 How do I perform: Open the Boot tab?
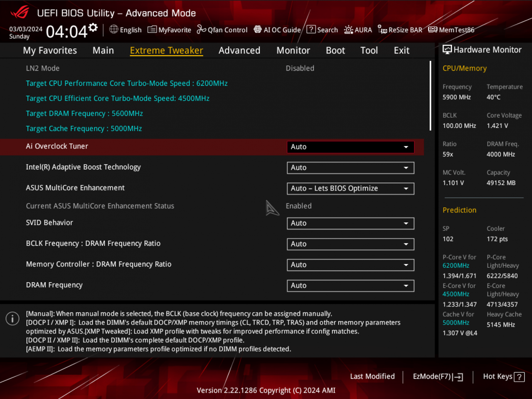[x=335, y=50]
